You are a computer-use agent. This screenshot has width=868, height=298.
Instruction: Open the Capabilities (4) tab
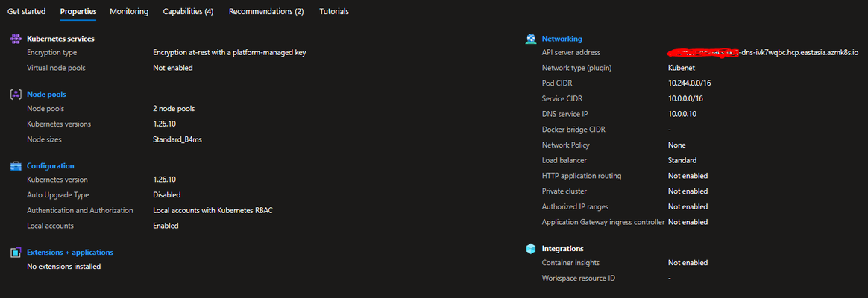pyautogui.click(x=188, y=11)
